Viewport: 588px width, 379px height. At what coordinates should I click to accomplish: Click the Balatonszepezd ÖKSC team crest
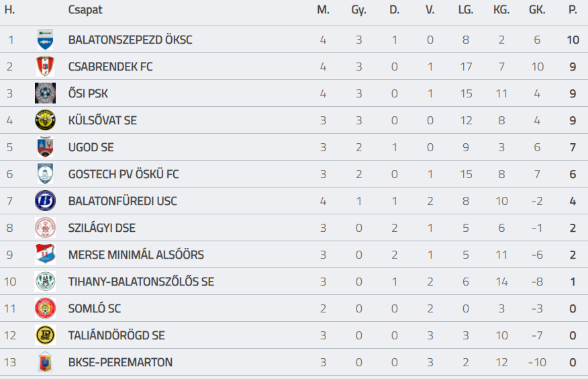pyautogui.click(x=45, y=40)
